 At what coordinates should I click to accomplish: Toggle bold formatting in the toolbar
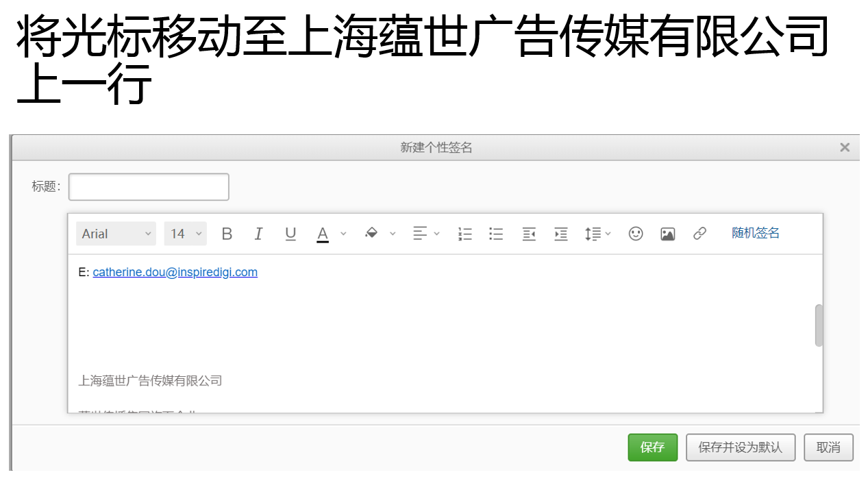[x=227, y=234]
